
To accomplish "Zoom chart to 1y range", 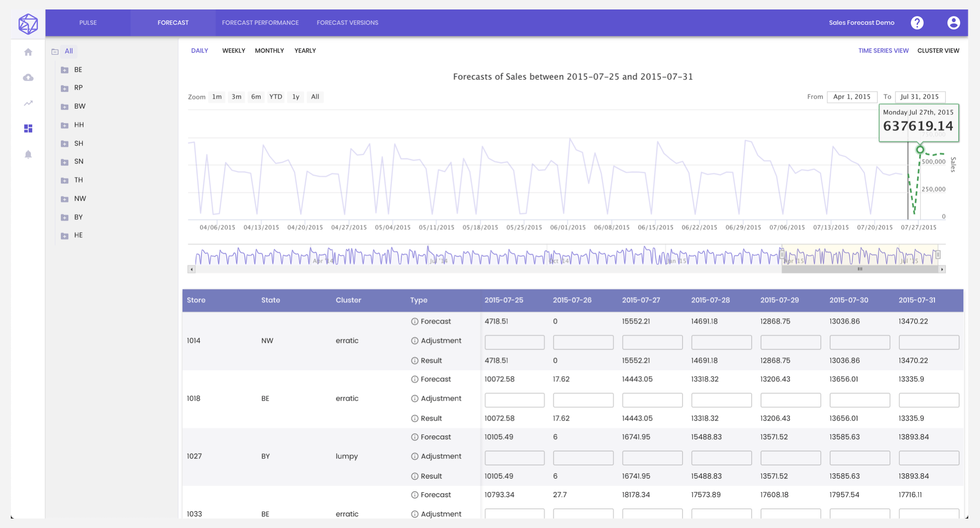I will point(296,97).
